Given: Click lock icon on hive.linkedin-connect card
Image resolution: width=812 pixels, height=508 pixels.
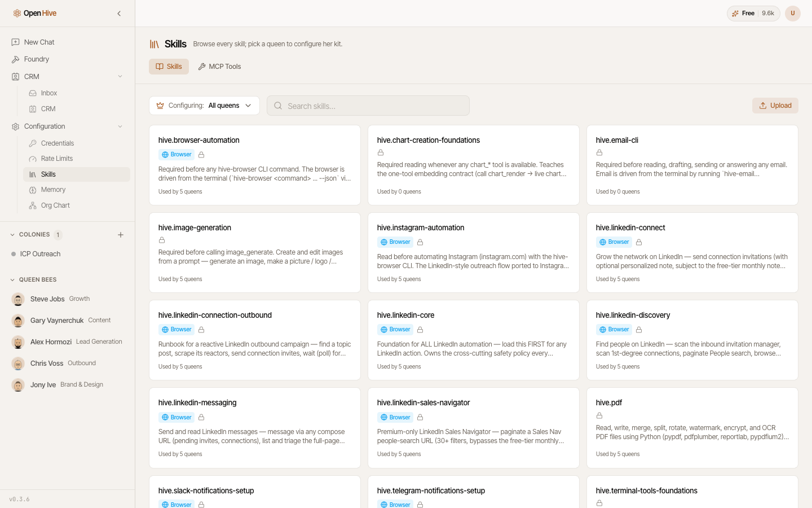Looking at the screenshot, I should [x=639, y=242].
